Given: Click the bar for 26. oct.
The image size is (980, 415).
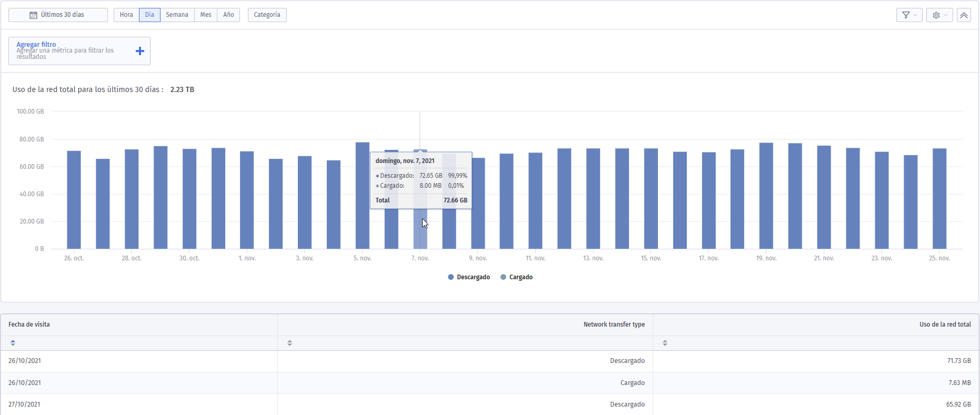Looking at the screenshot, I should point(74,200).
